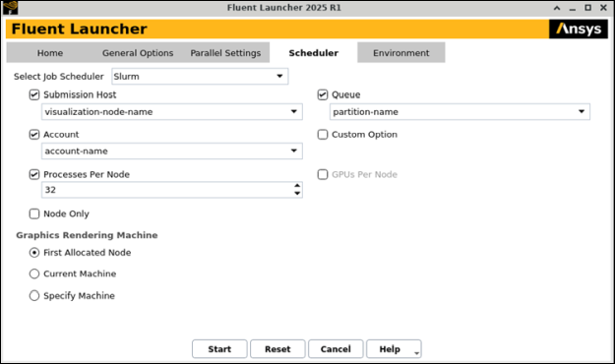
Task: Expand the Help button's small dropdown arrow
Action: click(x=416, y=353)
